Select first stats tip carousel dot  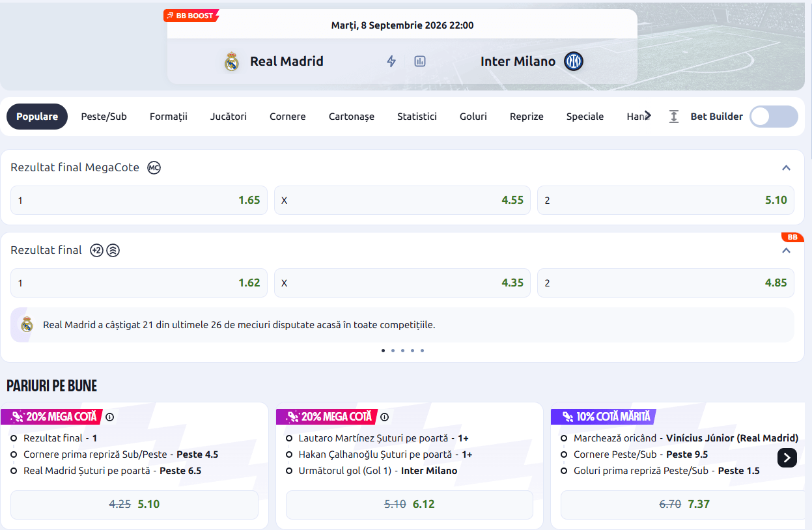coord(383,350)
